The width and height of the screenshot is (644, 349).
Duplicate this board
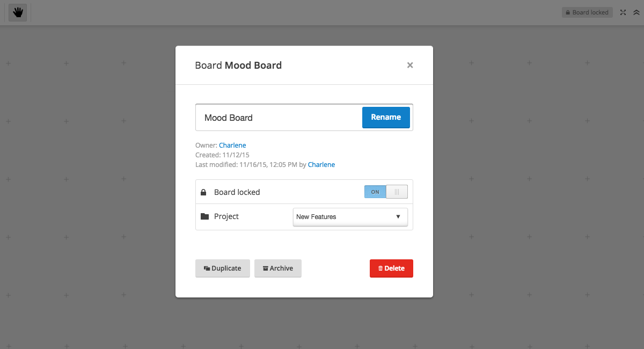click(222, 268)
